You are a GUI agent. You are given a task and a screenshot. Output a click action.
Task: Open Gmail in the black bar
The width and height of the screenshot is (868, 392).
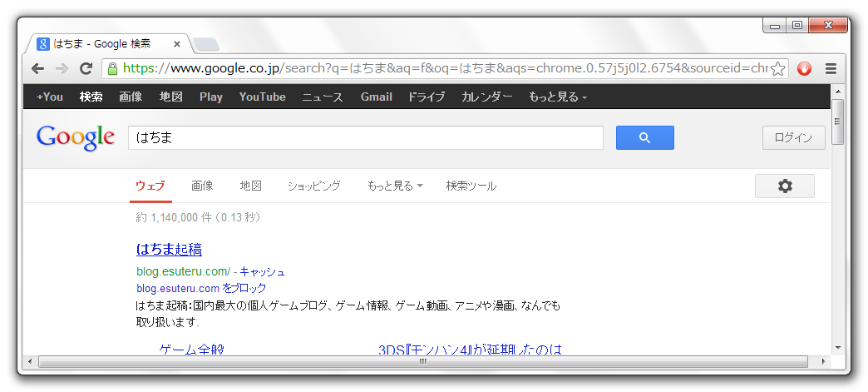(x=377, y=97)
